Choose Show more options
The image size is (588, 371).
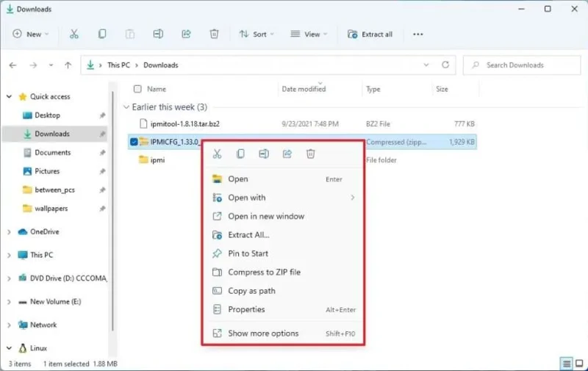tap(283, 333)
